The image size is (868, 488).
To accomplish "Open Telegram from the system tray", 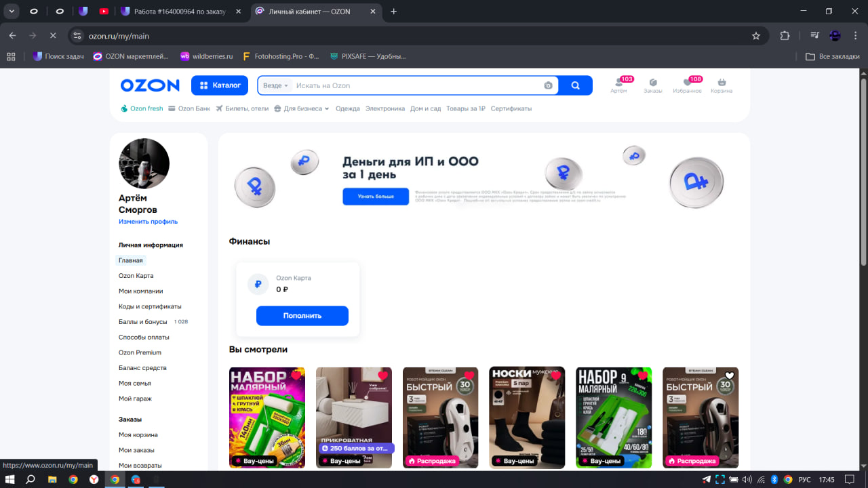I will click(706, 479).
